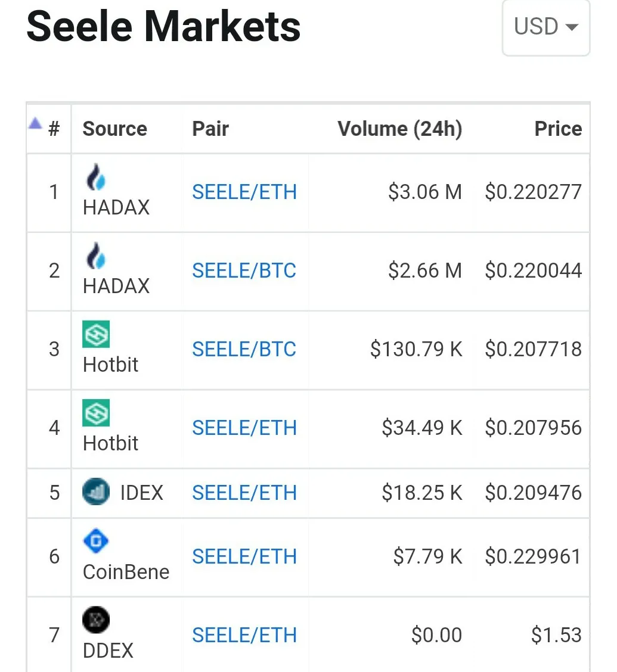Open the SEELE/ETH pair on Hotbit
Viewport: 617px width, 672px height.
[244, 428]
